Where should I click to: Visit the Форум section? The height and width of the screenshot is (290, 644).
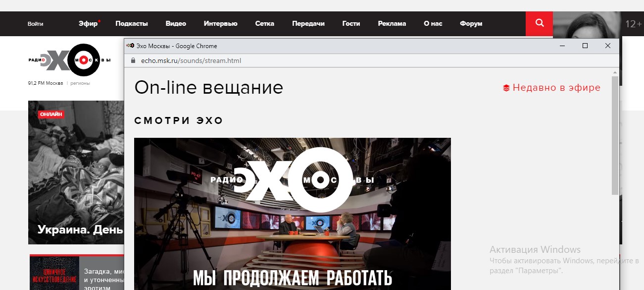click(471, 23)
